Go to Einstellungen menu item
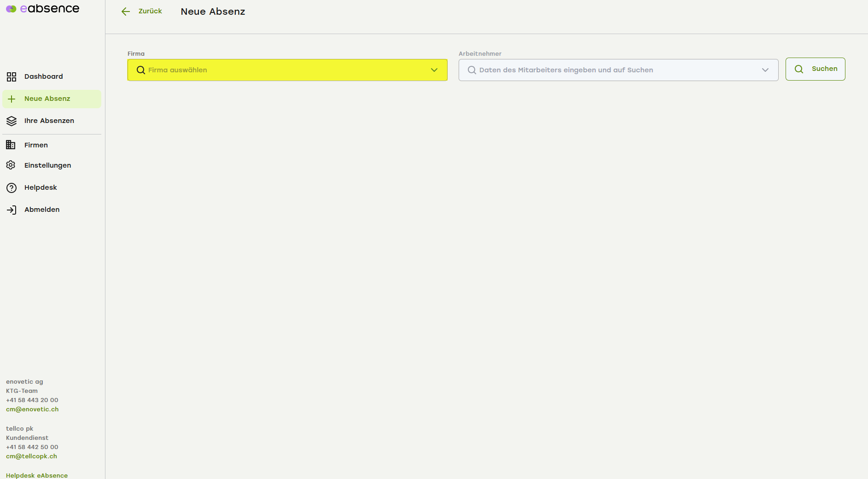Viewport: 868px width, 479px height. coord(47,165)
